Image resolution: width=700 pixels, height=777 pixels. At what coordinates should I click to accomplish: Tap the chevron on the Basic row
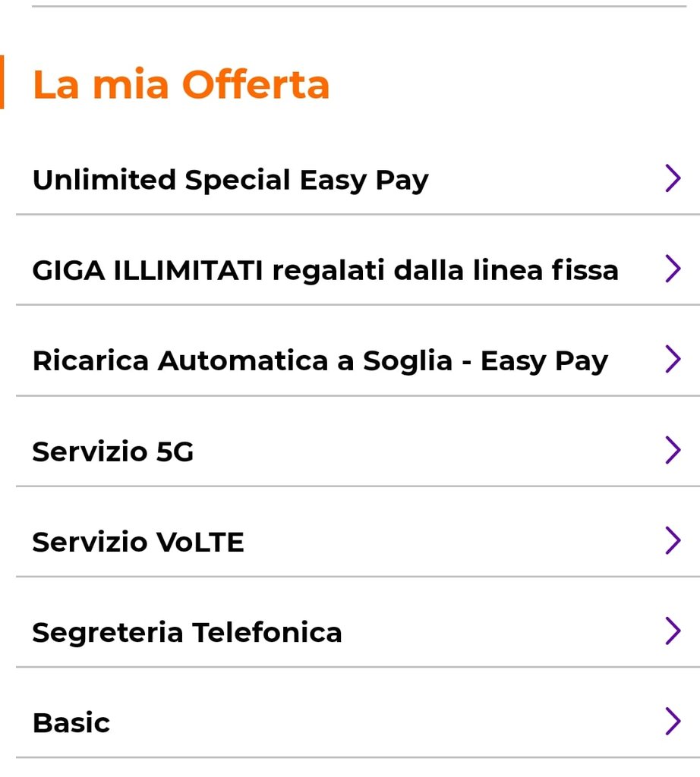coord(673,722)
